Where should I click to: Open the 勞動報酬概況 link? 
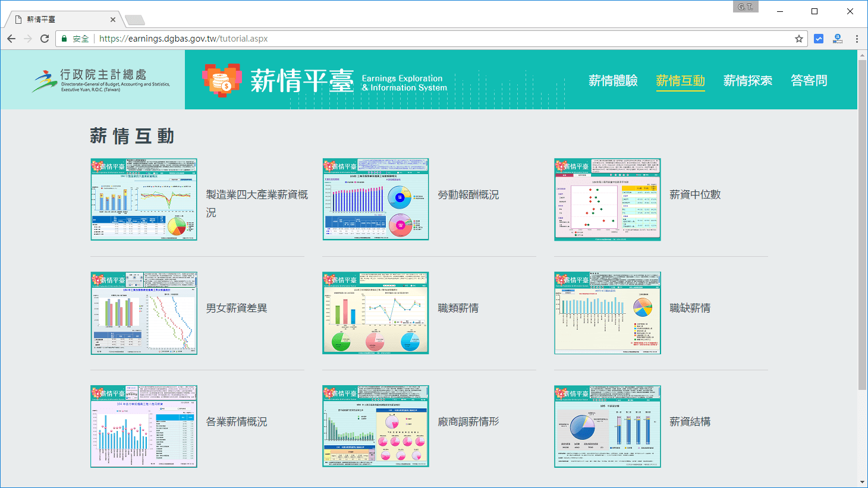point(468,195)
